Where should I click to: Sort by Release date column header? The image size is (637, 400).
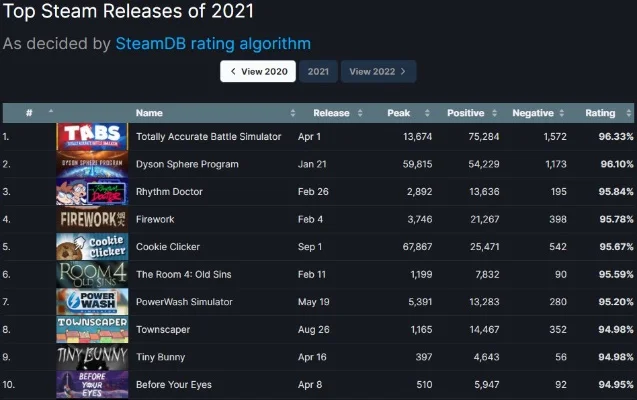(x=331, y=113)
